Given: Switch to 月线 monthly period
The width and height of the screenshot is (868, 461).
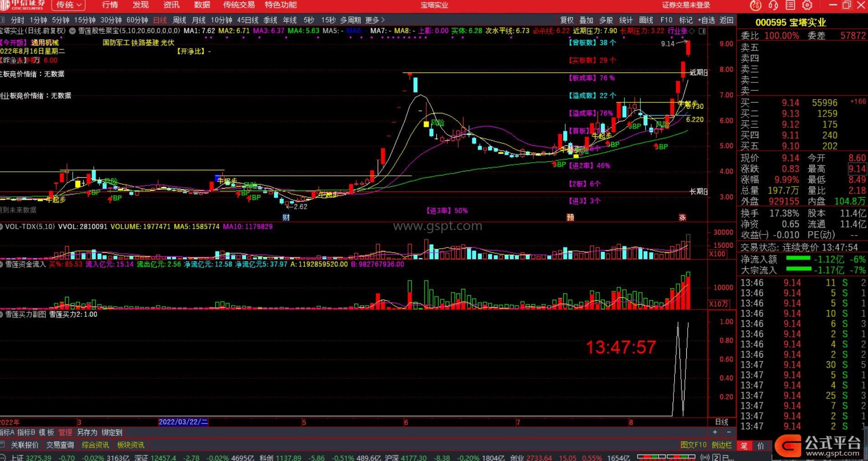Looking at the screenshot, I should click(x=199, y=20).
